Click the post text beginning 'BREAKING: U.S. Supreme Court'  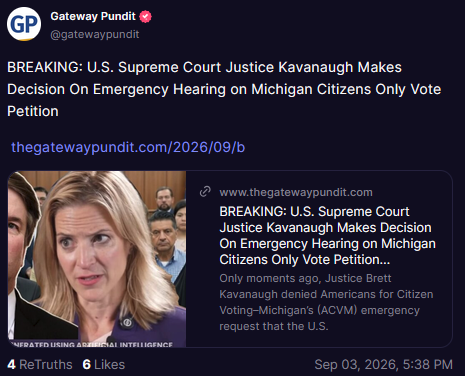point(224,89)
